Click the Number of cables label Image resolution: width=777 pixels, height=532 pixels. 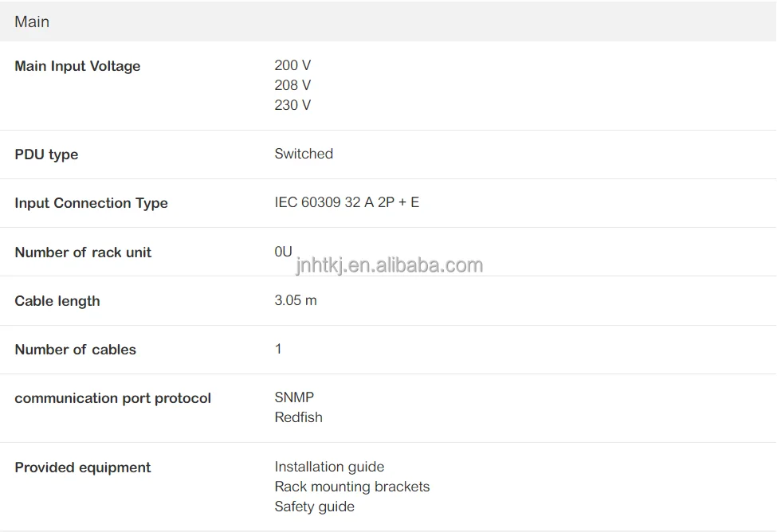pyautogui.click(x=75, y=350)
